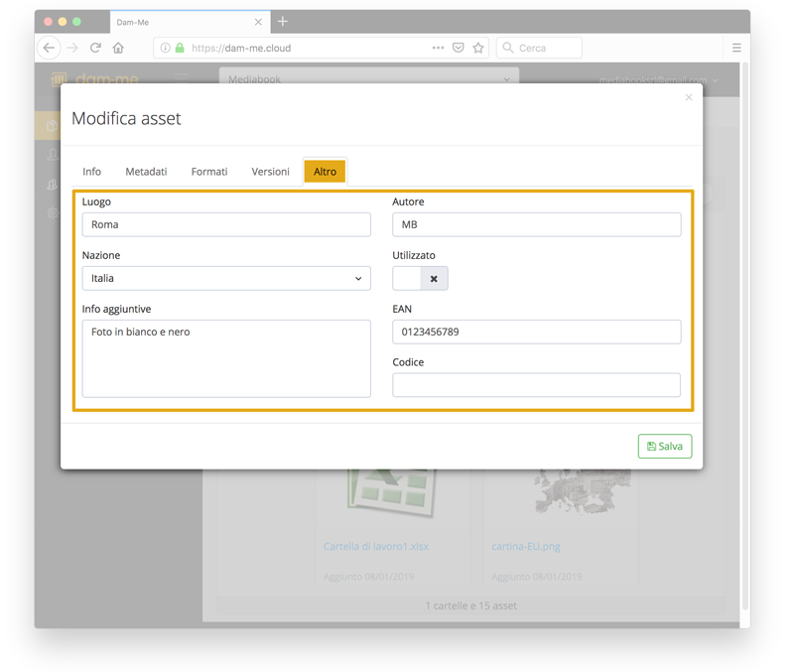Click the browser back arrow
Screen dimensions: 794x672
pos(49,48)
